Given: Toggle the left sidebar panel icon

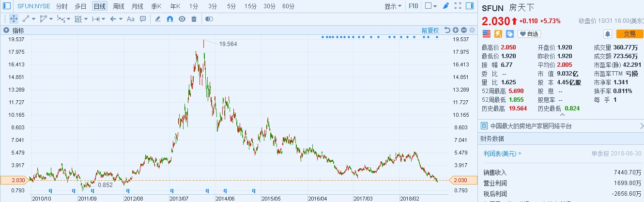Looking at the screenshot, I should pos(6,6).
